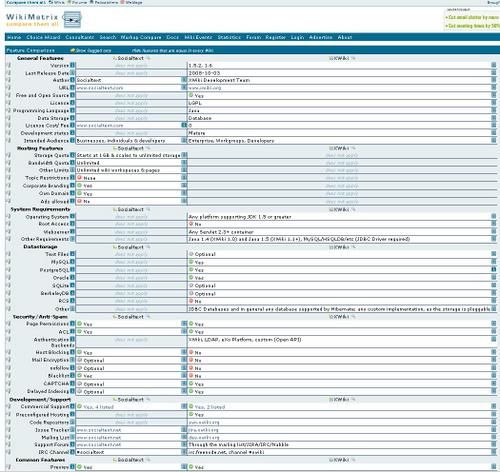This screenshot has height=472, width=500.
Task: Click comment icon in Socialtext Author cell
Action: [184, 80]
